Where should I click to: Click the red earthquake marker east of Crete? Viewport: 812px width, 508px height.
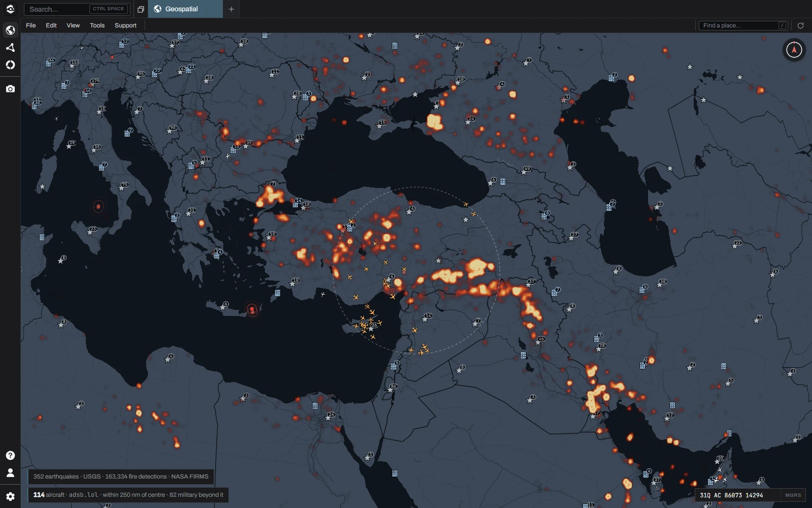(x=252, y=309)
